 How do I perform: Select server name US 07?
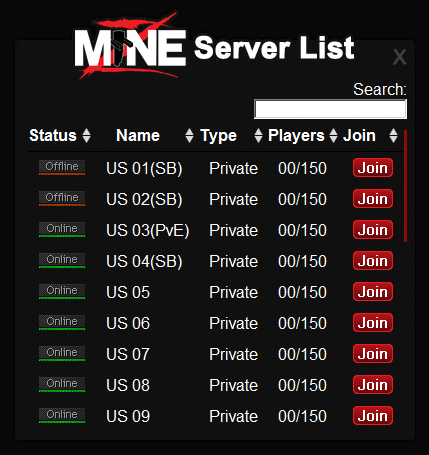128,354
